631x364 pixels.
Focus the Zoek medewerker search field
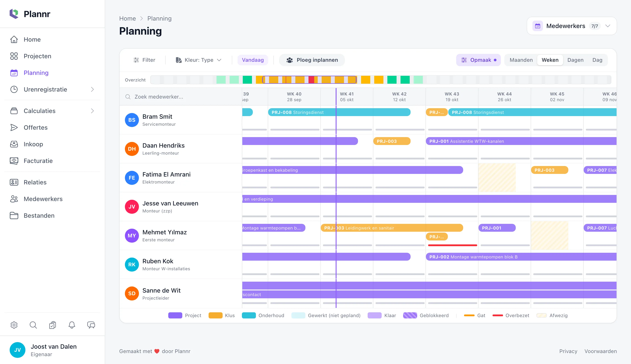(181, 97)
